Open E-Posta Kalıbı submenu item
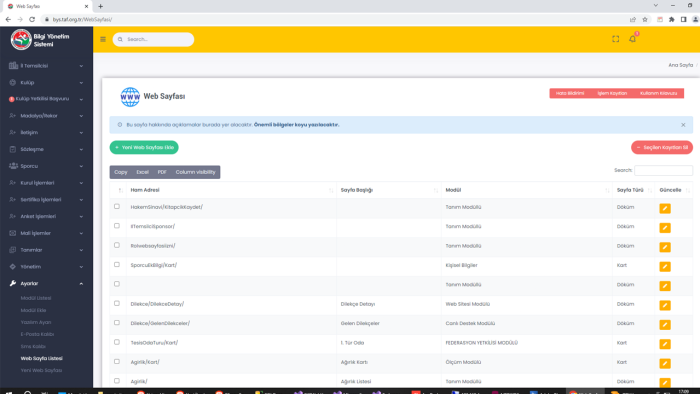 pos(37,334)
